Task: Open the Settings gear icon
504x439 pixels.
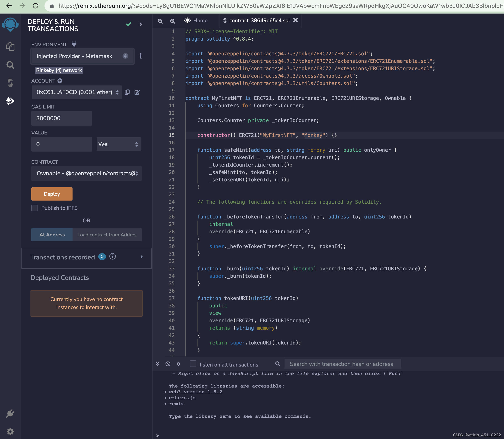Action: [10, 431]
